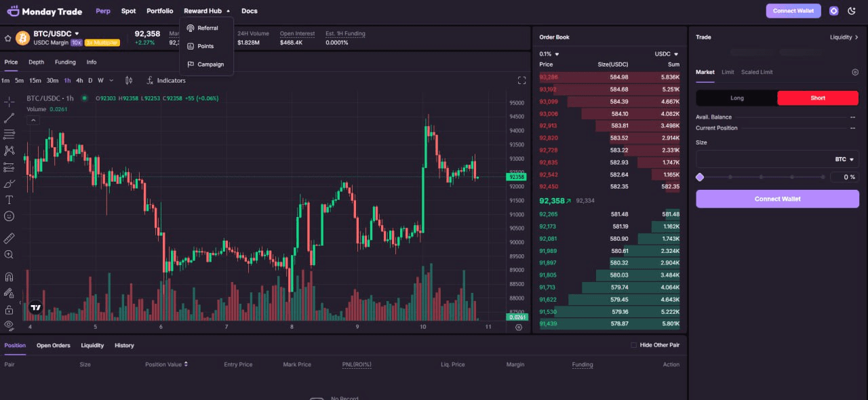Viewport: 868px width, 400px height.
Task: Select the crosshair cursor tool
Action: coord(9,101)
